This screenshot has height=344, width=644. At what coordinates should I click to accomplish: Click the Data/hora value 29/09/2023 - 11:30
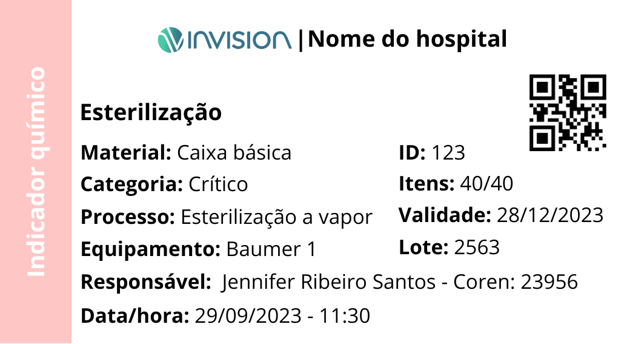282,315
